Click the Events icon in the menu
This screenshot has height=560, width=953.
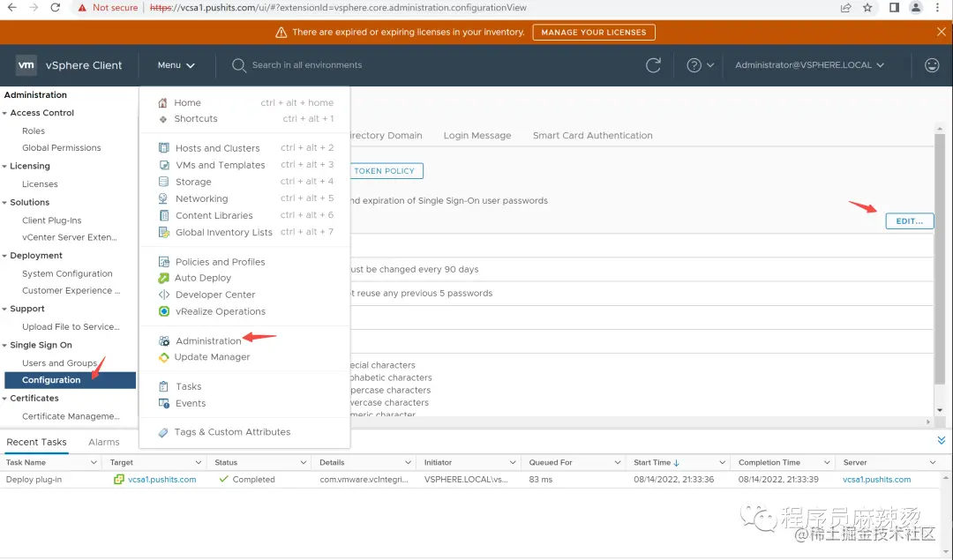click(163, 403)
